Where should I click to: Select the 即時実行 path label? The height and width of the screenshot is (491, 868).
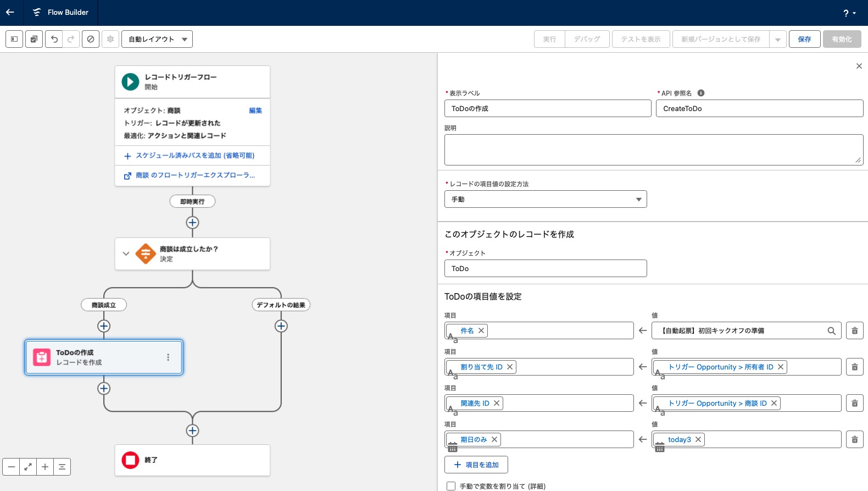(x=192, y=201)
